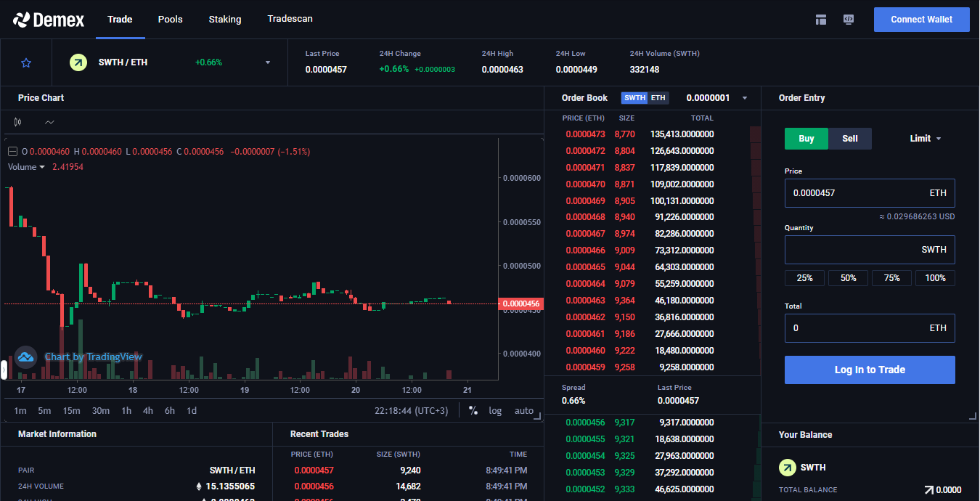Image resolution: width=980 pixels, height=501 pixels.
Task: Open the chart indicators line icon
Action: 49,122
